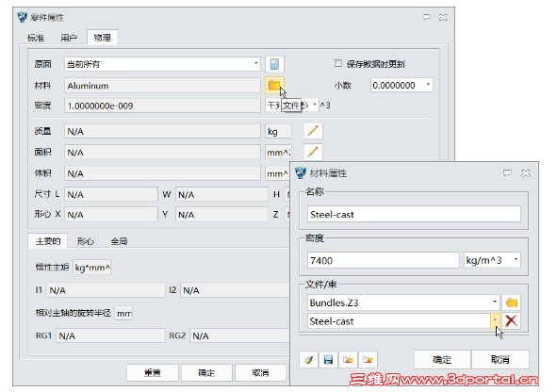This screenshot has height=392, width=557.
Task: Click the mm^ unit box in 面积 row
Action: pyautogui.click(x=278, y=153)
